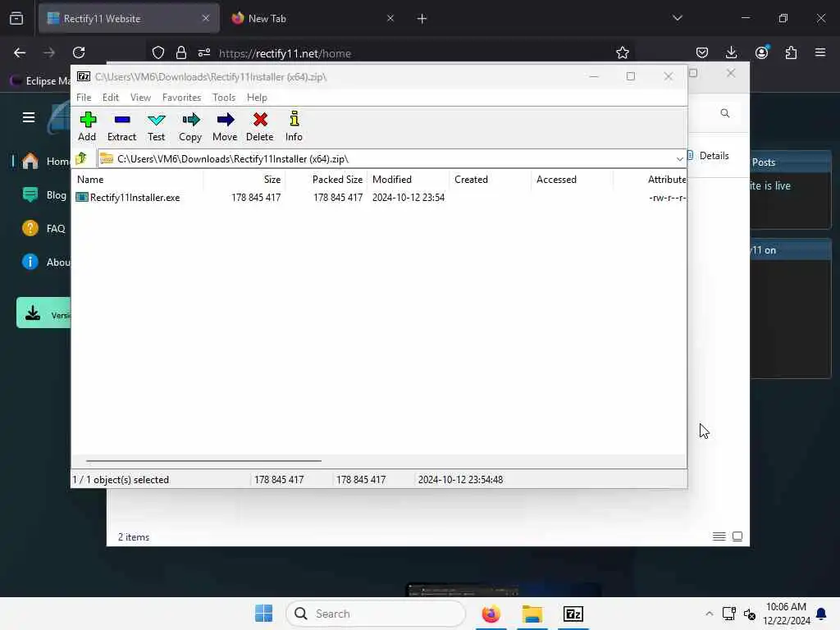The image size is (840, 630).
Task: Click the horizontal scrollbar in 7-Zip list
Action: 203,461
